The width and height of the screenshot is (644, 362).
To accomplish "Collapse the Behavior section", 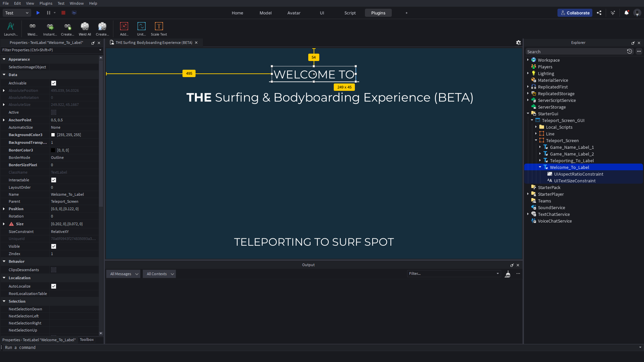I will pos(4,261).
